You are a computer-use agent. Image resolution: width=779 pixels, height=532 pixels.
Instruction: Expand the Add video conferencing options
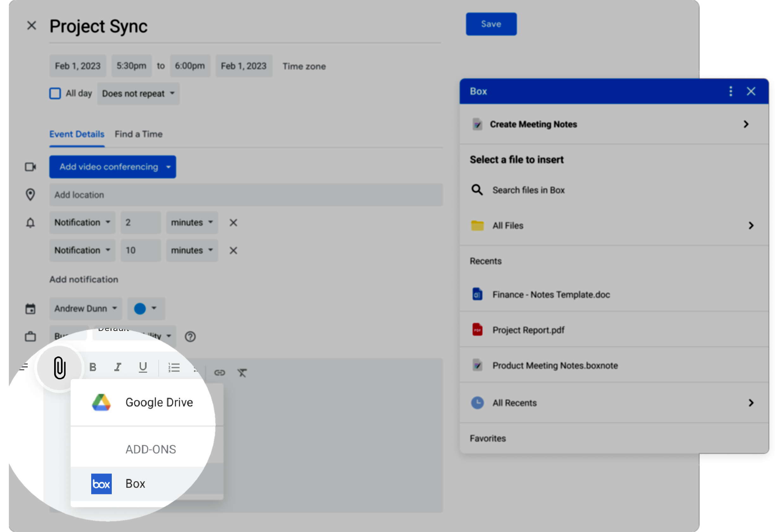pyautogui.click(x=112, y=167)
